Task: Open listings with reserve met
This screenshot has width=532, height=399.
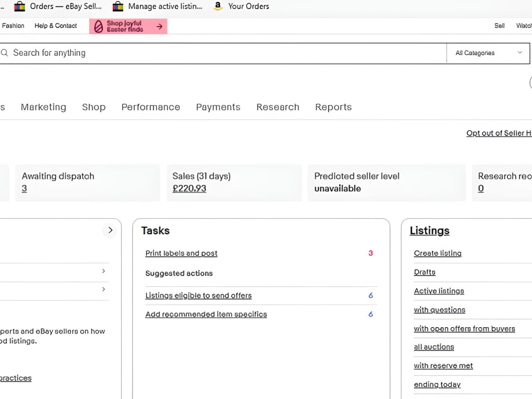Action: point(443,365)
